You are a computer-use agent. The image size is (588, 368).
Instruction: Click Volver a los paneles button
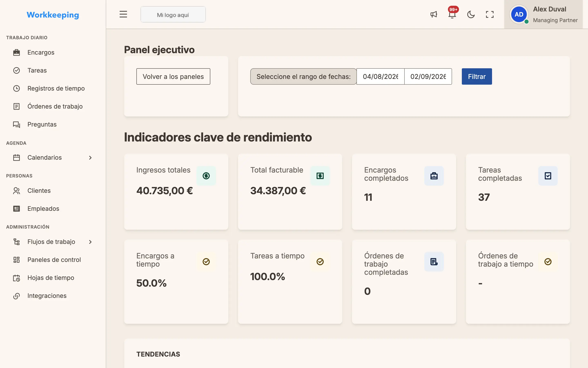(173, 76)
